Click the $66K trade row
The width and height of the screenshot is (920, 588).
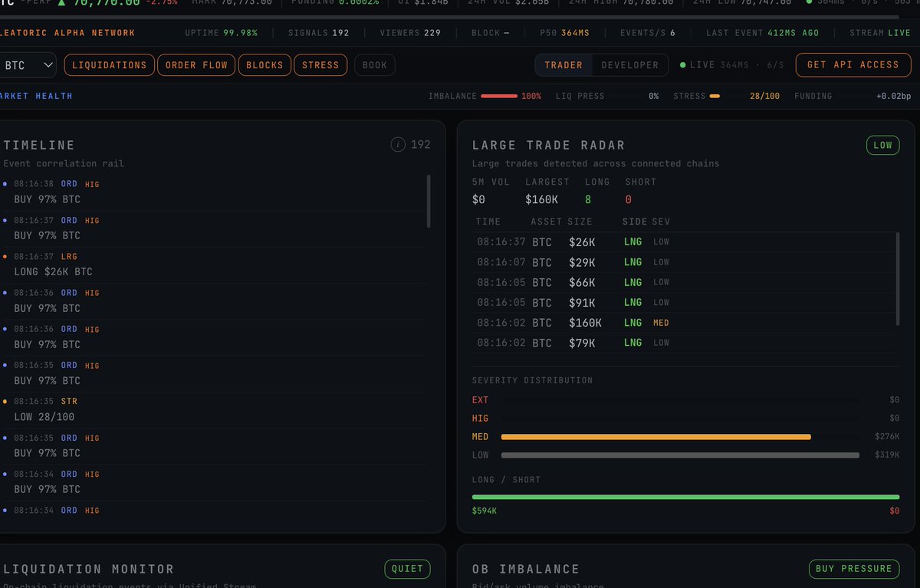click(x=685, y=282)
